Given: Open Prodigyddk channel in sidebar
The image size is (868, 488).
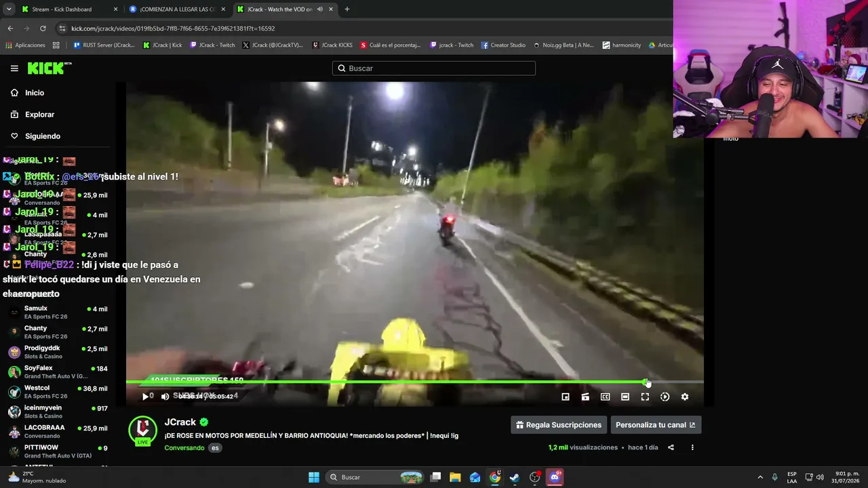Looking at the screenshot, I should click(58, 352).
